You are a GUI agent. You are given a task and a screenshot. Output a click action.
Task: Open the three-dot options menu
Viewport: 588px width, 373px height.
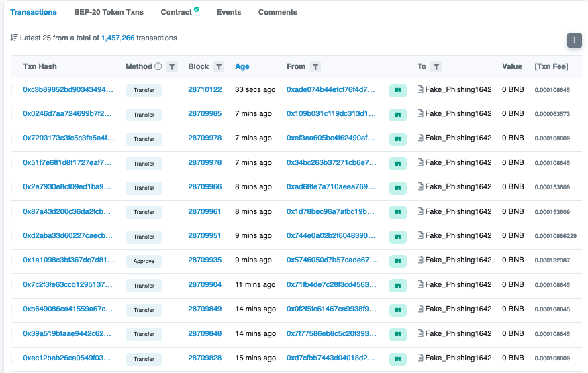(574, 40)
